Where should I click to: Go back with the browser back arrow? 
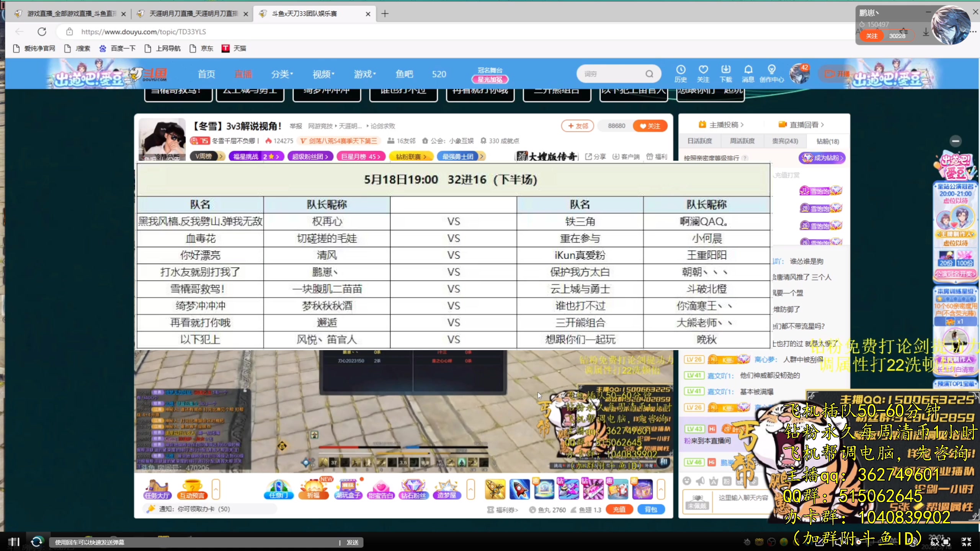click(x=20, y=31)
